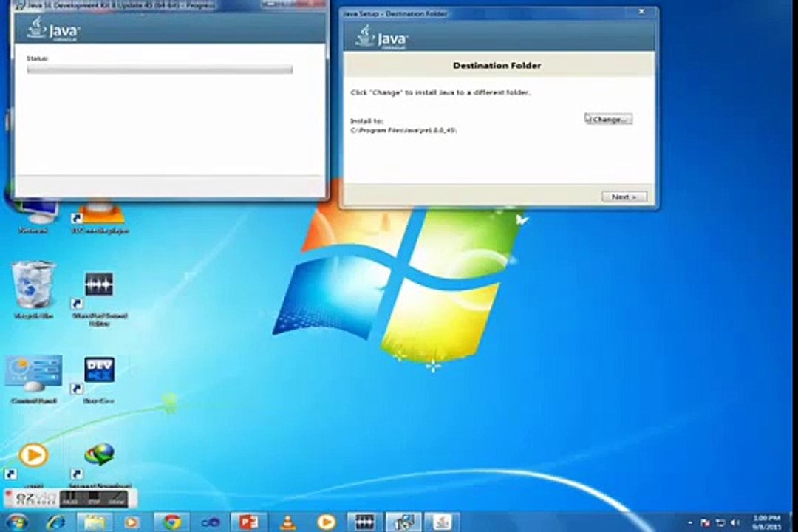Switch to the Java setup taskbar button
The image size is (798, 532).
click(x=443, y=522)
